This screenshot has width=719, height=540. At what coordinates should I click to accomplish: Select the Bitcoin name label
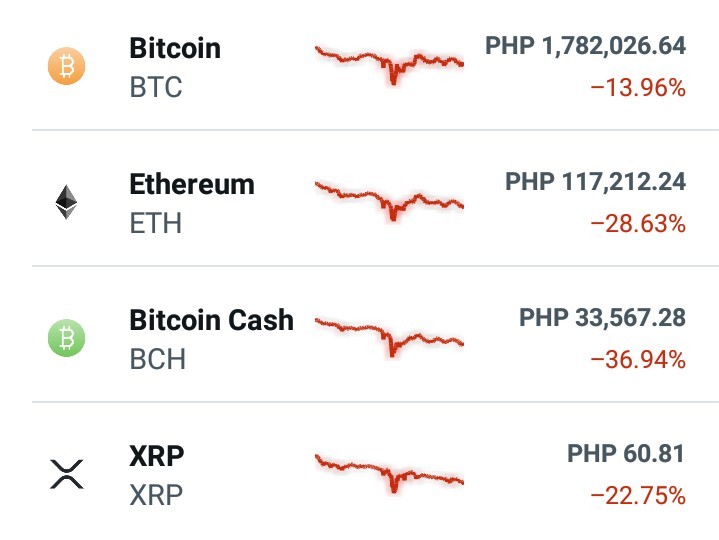175,48
